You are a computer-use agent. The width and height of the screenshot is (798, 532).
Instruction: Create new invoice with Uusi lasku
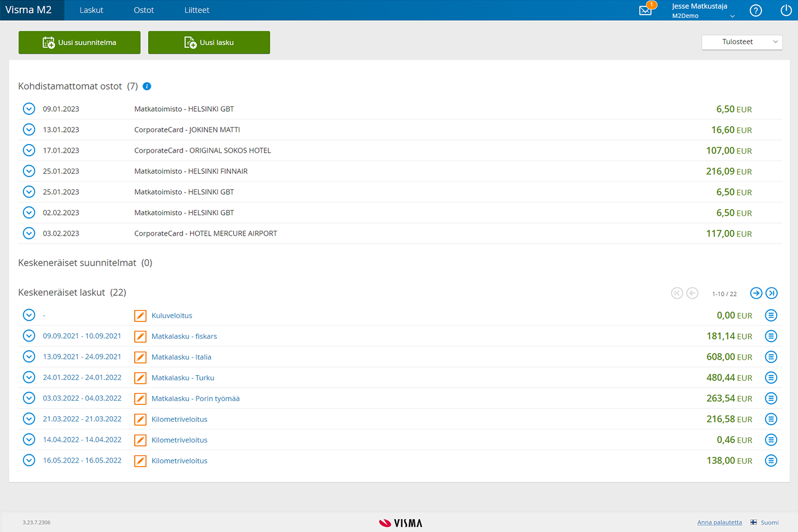click(209, 43)
